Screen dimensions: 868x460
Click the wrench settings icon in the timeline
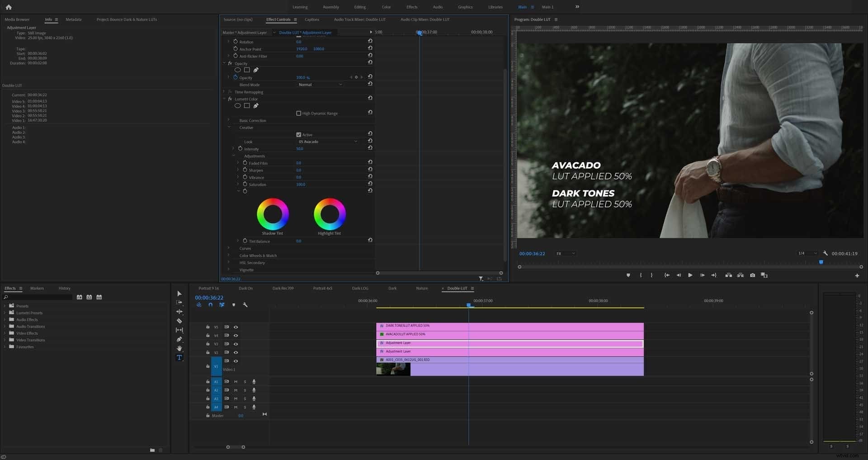pyautogui.click(x=245, y=305)
